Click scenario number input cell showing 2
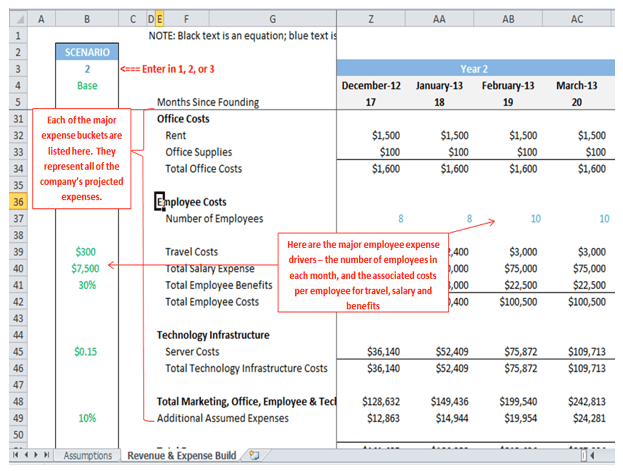623x471 pixels. [87, 69]
